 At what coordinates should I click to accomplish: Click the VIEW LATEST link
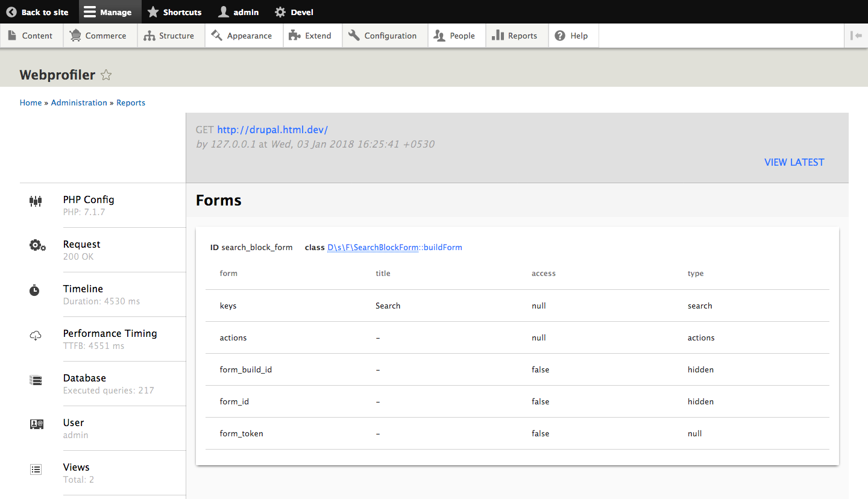tap(794, 162)
